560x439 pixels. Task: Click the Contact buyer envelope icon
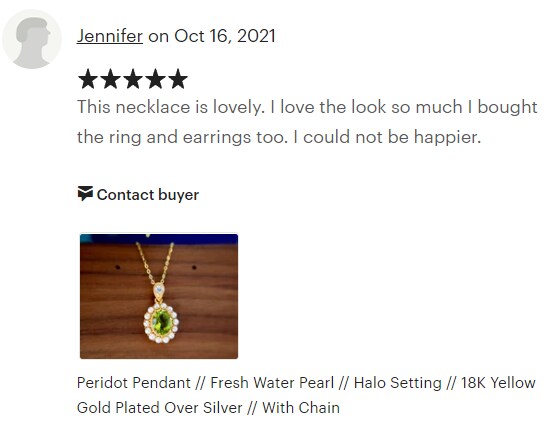[x=85, y=194]
